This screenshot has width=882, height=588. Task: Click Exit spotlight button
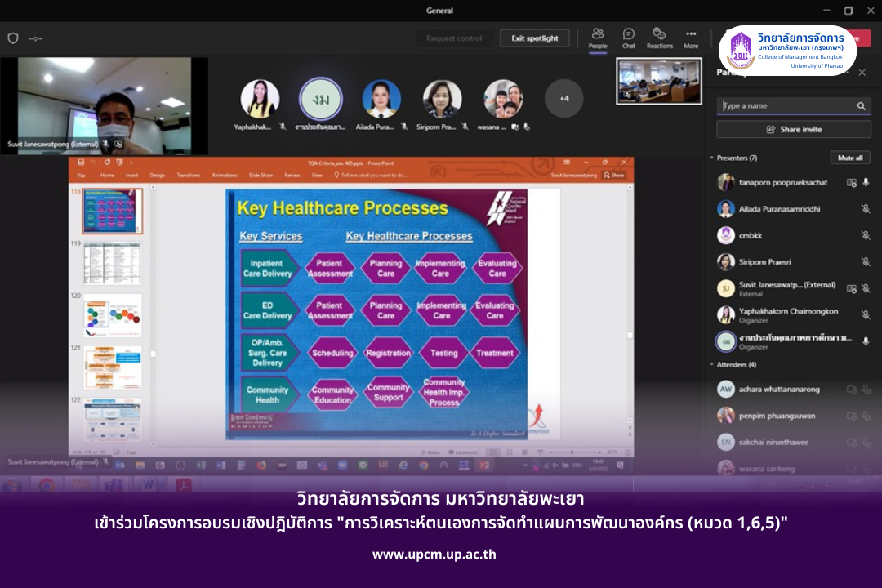point(534,38)
